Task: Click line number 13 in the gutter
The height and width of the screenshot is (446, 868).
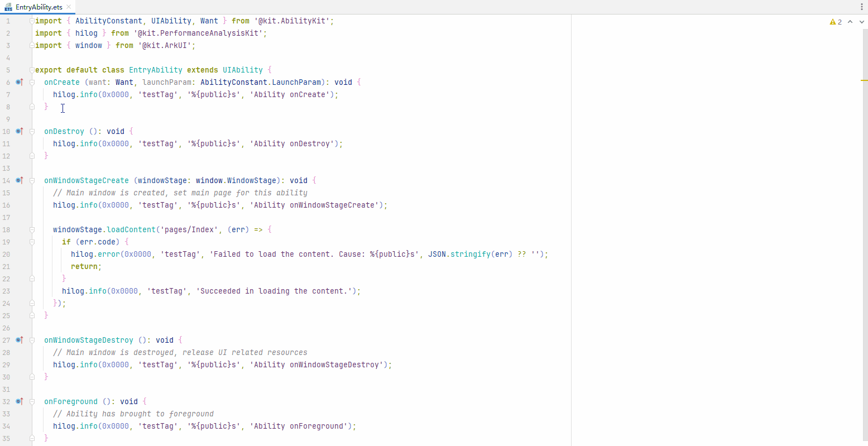Action: 6,168
